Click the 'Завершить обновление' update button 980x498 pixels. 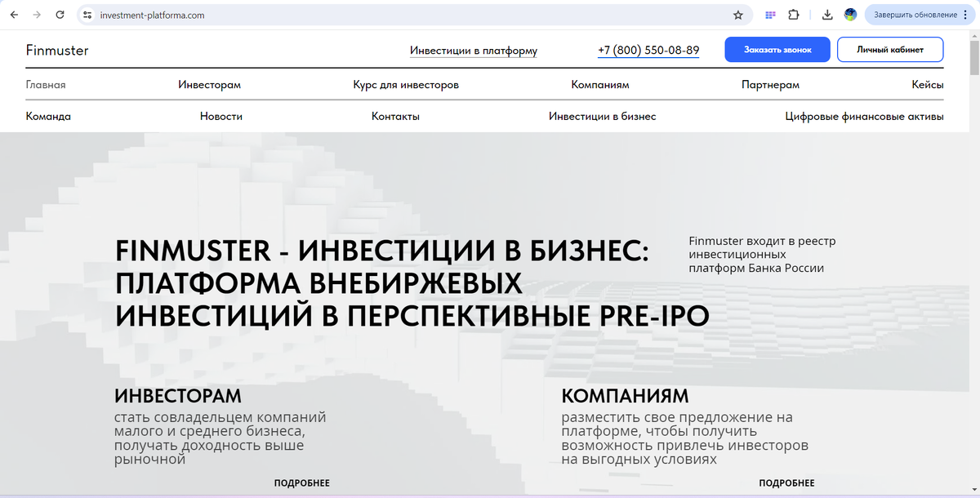click(x=919, y=15)
